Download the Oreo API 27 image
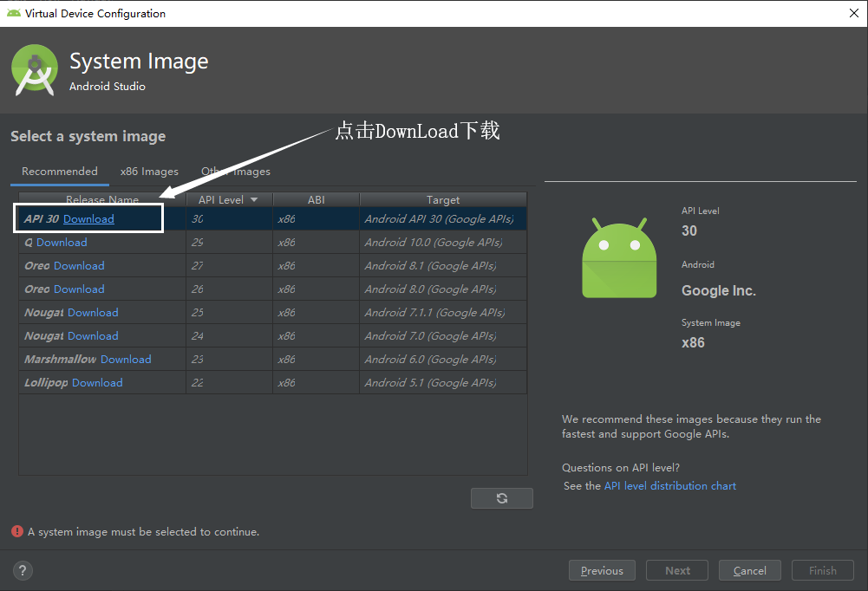 (x=79, y=266)
